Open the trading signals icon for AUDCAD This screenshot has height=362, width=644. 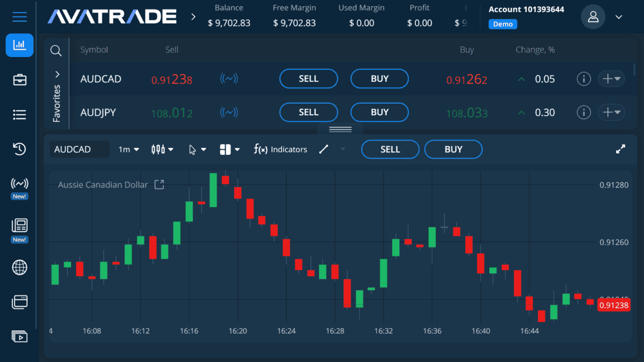pyautogui.click(x=228, y=78)
